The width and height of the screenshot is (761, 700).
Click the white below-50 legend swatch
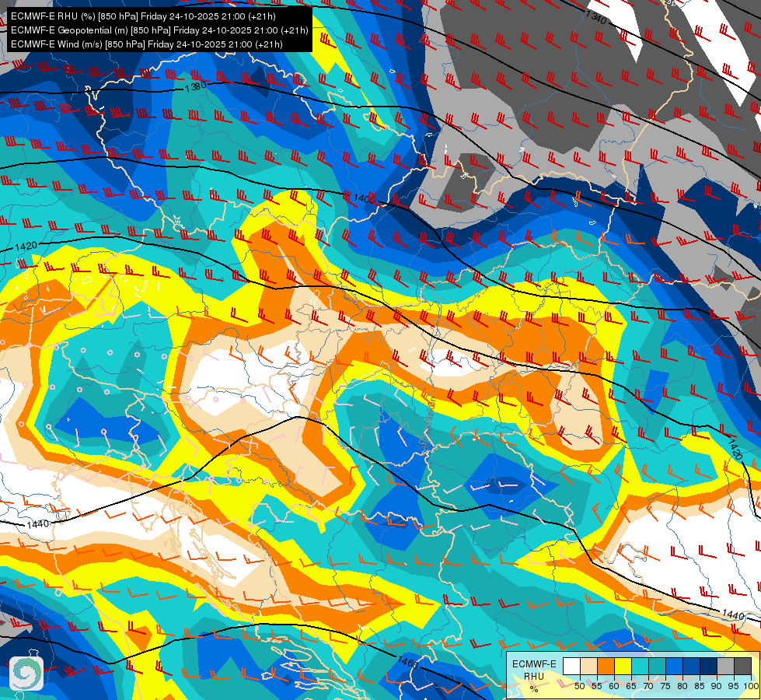pos(571,666)
